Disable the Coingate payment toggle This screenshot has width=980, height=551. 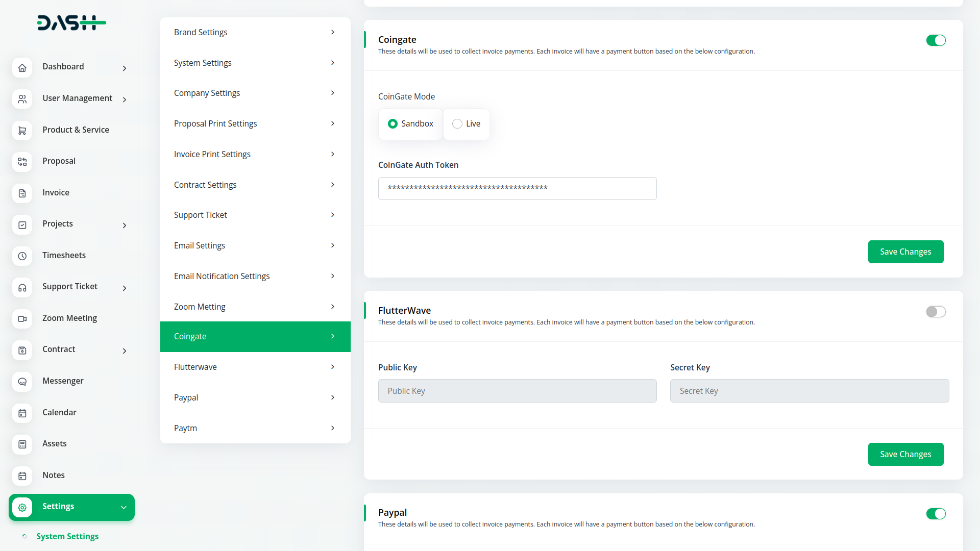click(936, 40)
